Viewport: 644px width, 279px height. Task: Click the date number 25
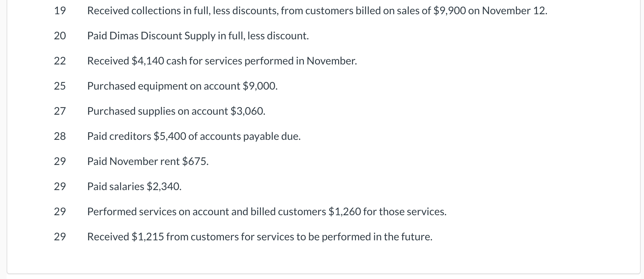[60, 86]
